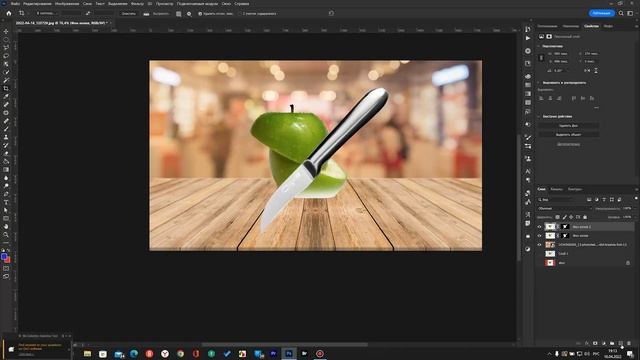
Task: Click create new group folder icon
Action: coord(612,343)
